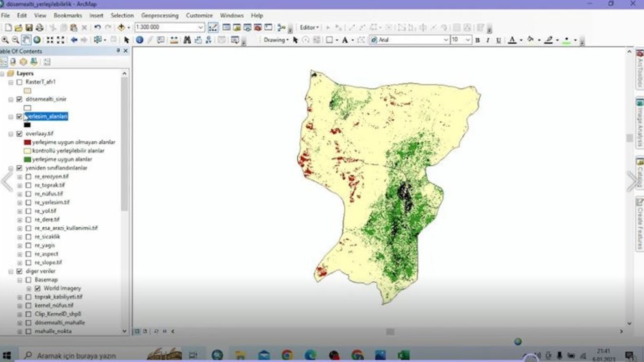The image size is (644, 362).
Task: Select the Identify tool
Action: [139, 40]
